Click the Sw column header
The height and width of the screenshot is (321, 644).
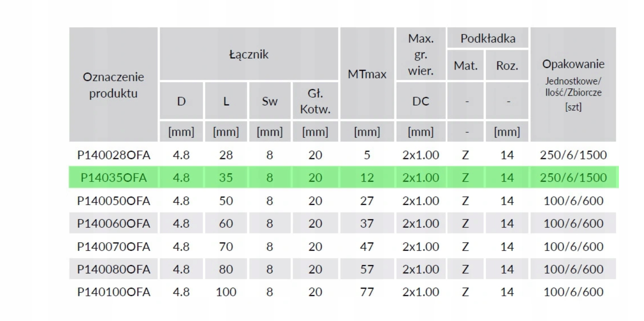(x=270, y=101)
